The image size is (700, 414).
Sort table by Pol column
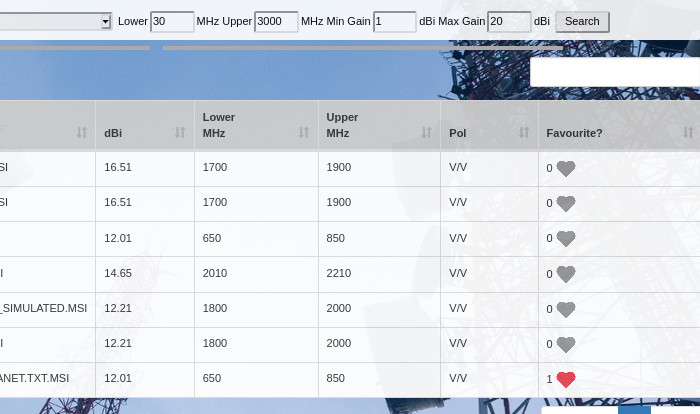pos(524,132)
